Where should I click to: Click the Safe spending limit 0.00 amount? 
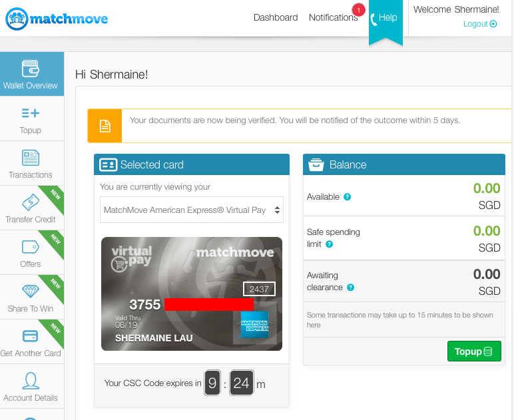click(x=487, y=231)
